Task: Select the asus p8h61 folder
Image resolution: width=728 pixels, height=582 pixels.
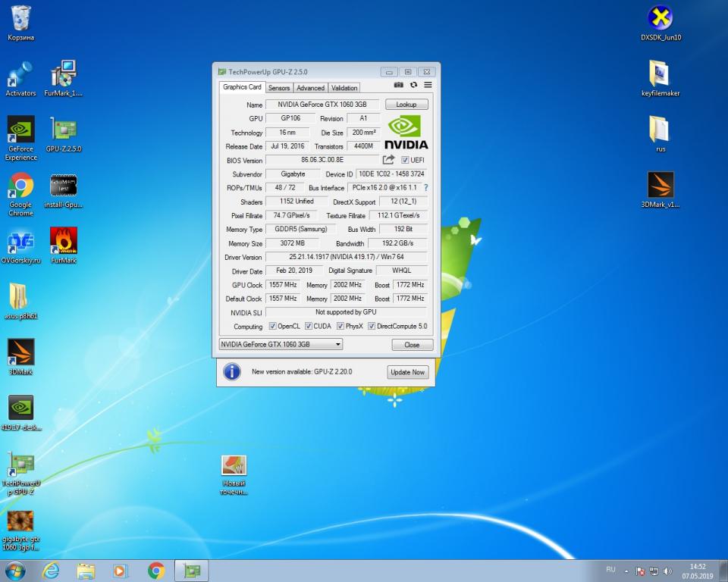Action: point(20,302)
